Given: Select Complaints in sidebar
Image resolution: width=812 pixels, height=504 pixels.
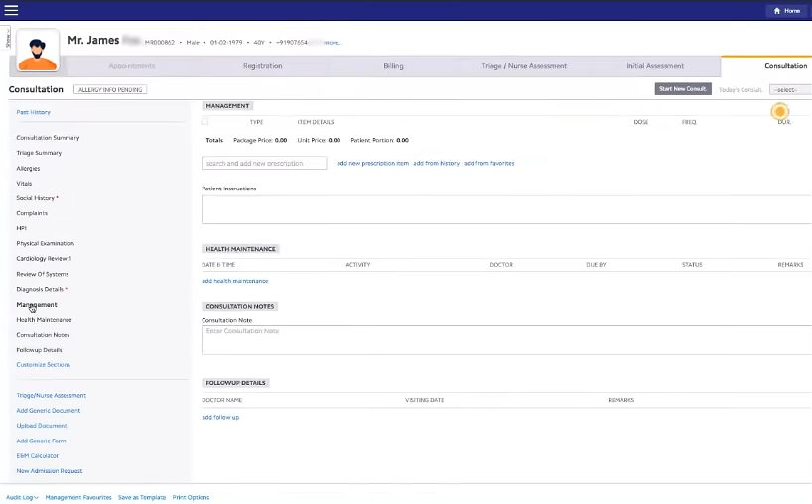Looking at the screenshot, I should click(32, 213).
